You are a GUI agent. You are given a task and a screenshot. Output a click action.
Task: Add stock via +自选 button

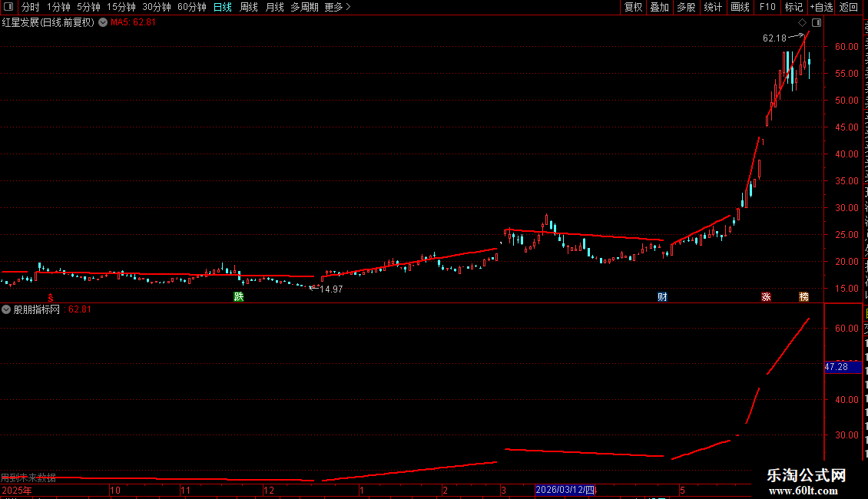tap(821, 7)
